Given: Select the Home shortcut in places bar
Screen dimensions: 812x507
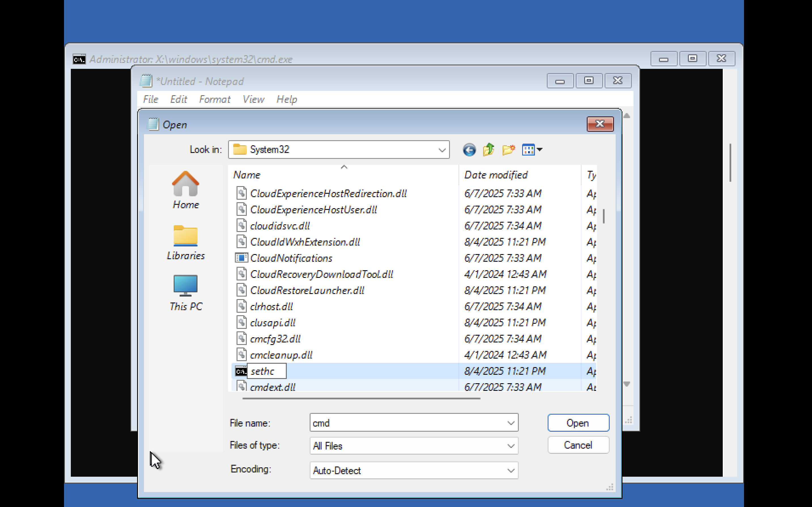Looking at the screenshot, I should tap(186, 190).
